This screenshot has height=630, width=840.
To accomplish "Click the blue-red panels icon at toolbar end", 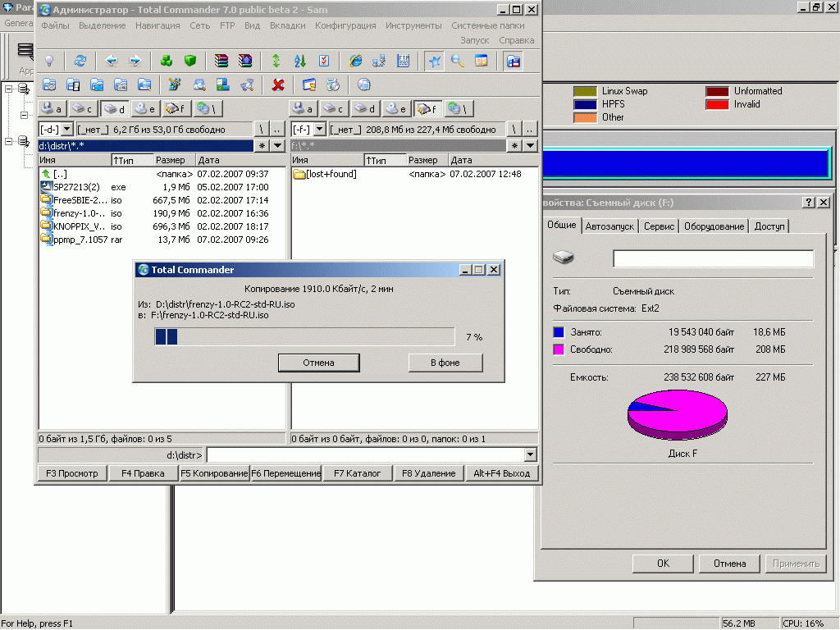I will pos(513,61).
